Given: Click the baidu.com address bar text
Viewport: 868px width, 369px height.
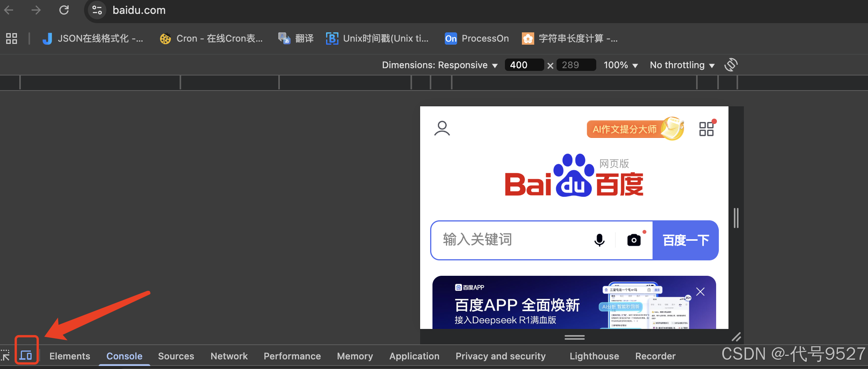Looking at the screenshot, I should tap(139, 10).
